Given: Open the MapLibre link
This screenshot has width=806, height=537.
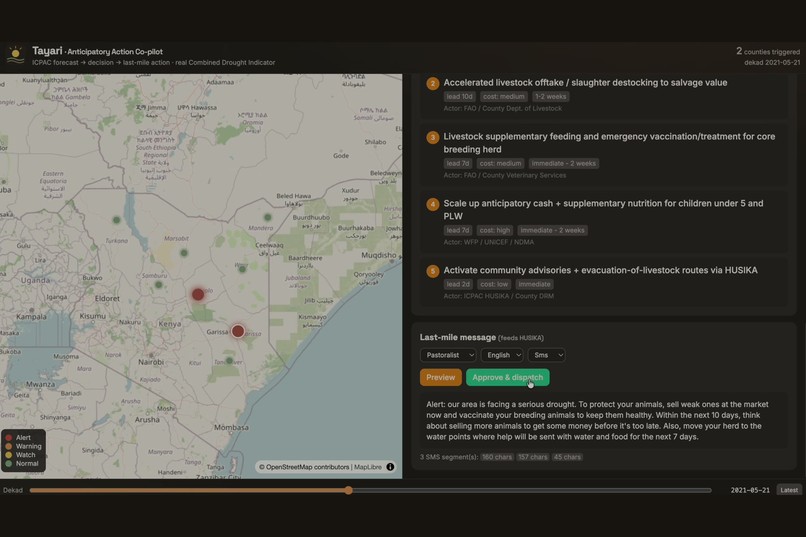Looking at the screenshot, I should (368, 467).
